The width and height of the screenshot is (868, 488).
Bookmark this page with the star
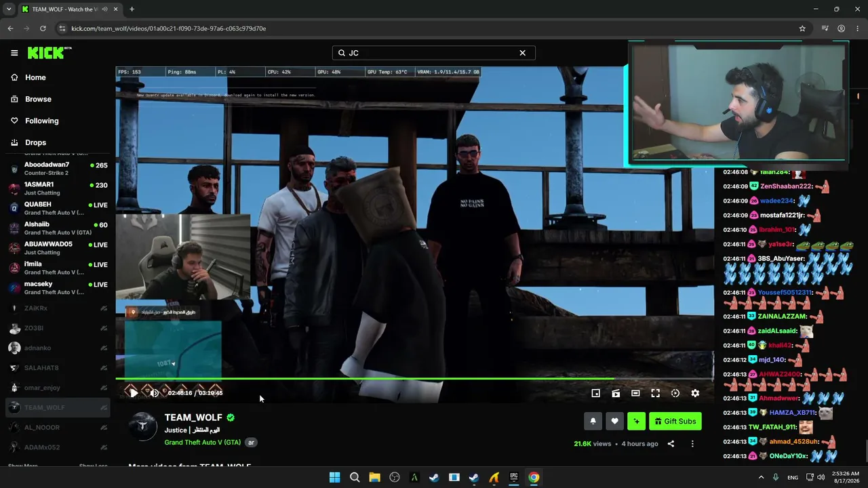click(802, 28)
